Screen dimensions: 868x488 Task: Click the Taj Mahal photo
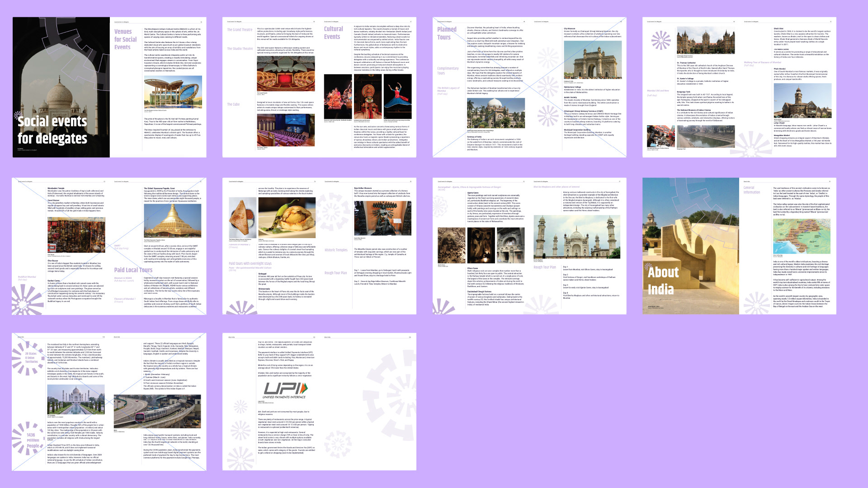coord(75,399)
